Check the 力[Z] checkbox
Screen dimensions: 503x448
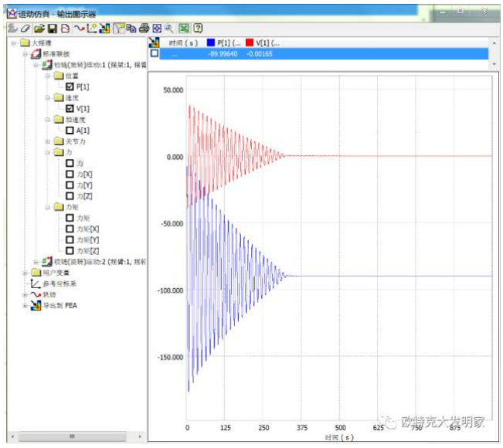pyautogui.click(x=70, y=195)
